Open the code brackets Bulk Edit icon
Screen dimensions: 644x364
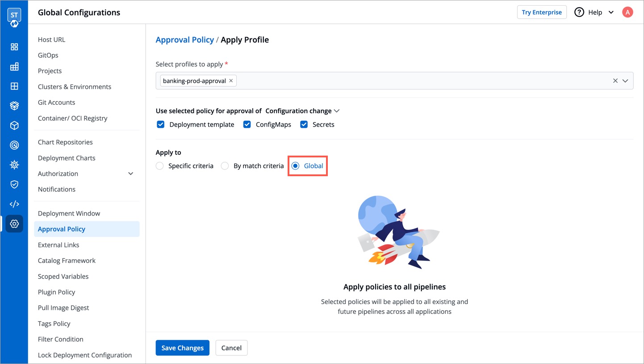coord(14,204)
